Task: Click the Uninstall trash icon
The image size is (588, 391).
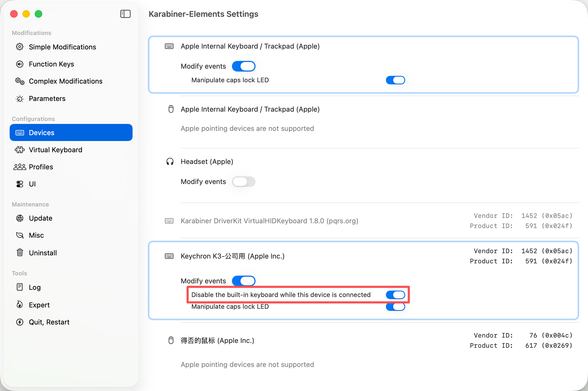Action: [20, 253]
